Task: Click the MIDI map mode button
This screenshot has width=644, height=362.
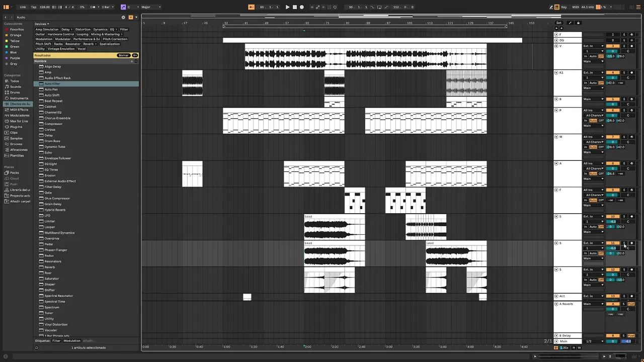Action: [x=576, y=7]
